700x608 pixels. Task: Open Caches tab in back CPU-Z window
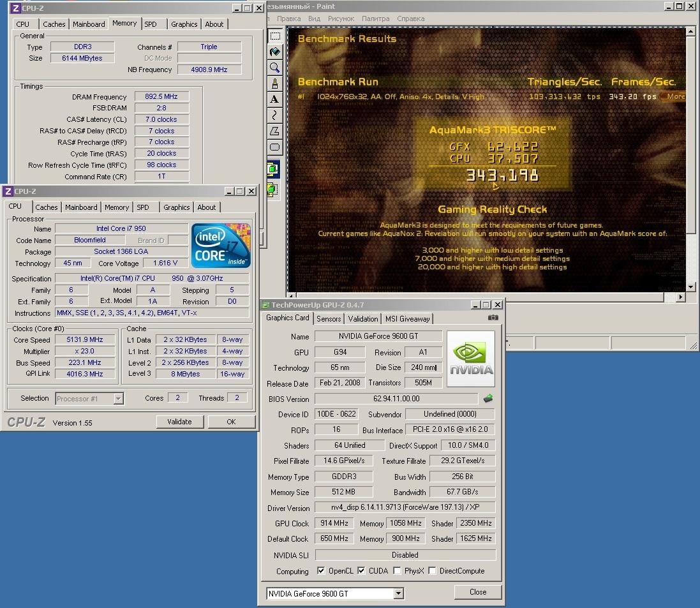pos(54,24)
